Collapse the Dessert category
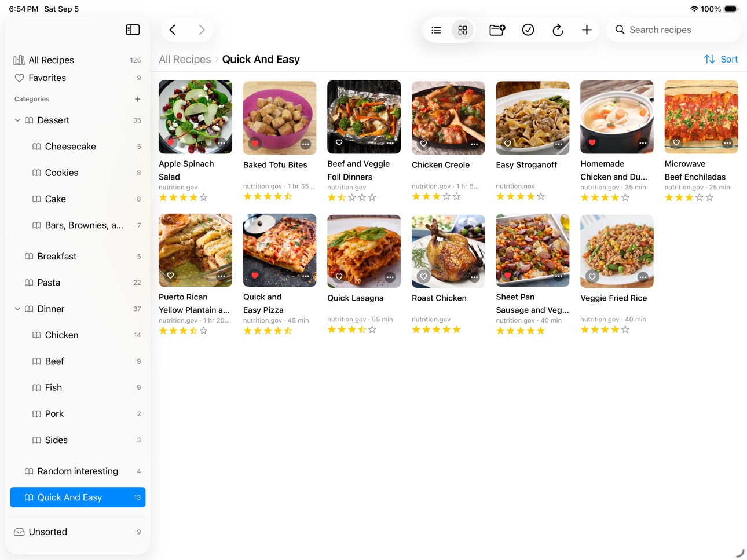The width and height of the screenshot is (747, 560). (17, 120)
